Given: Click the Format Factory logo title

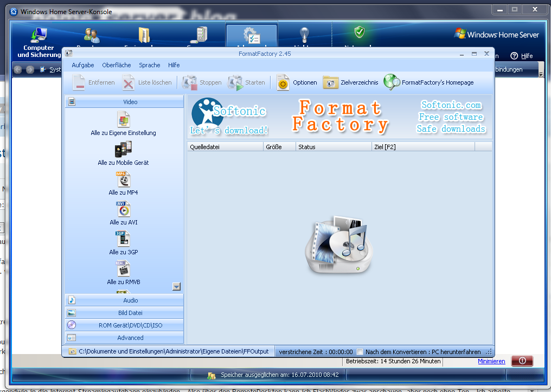Looking at the screenshot, I should pos(340,117).
